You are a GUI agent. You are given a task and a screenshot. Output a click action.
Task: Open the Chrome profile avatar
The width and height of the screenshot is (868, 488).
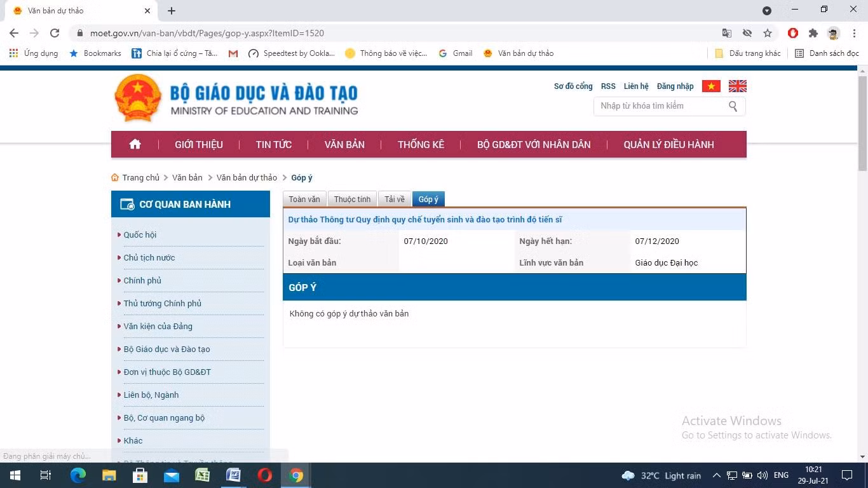click(834, 33)
